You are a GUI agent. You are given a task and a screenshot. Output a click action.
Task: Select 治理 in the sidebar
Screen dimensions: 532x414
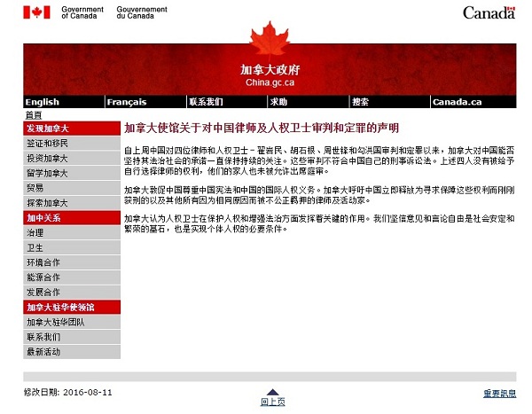coord(72,233)
